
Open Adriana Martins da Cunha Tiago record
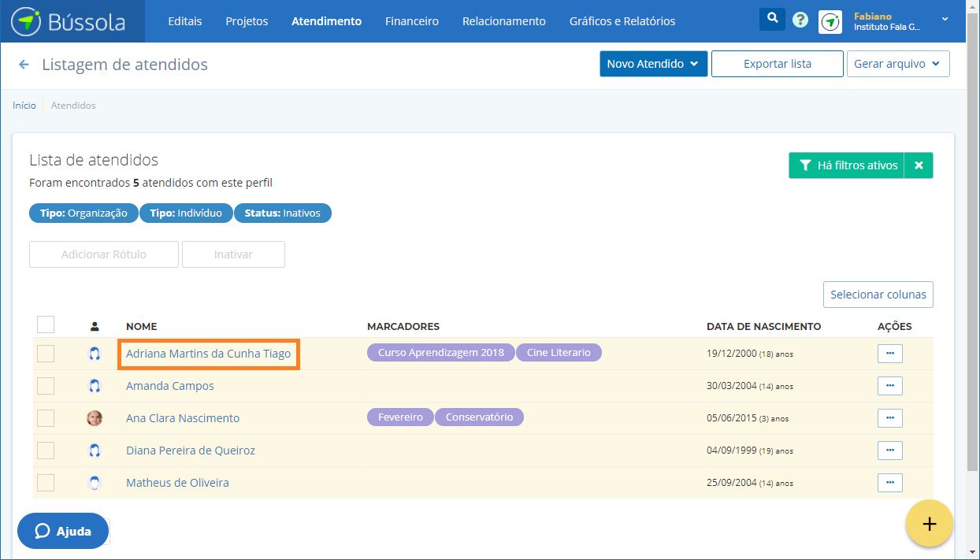209,354
